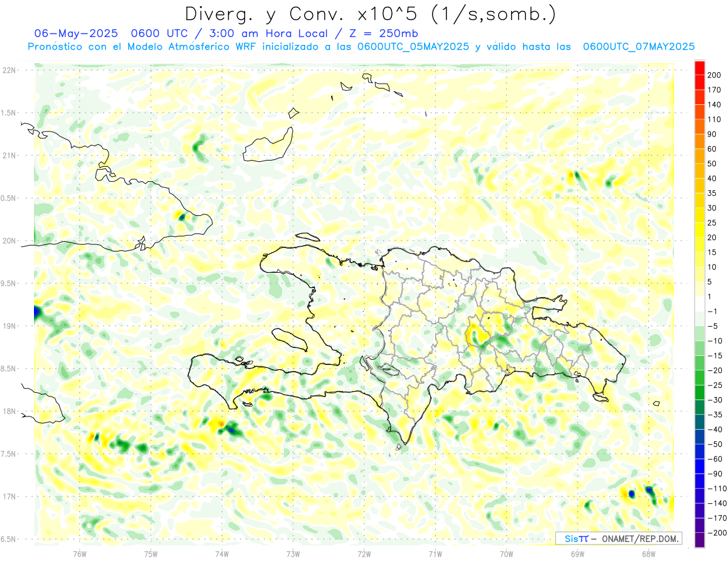
Task: Click the colorbar value '-5'
Action: (713, 326)
